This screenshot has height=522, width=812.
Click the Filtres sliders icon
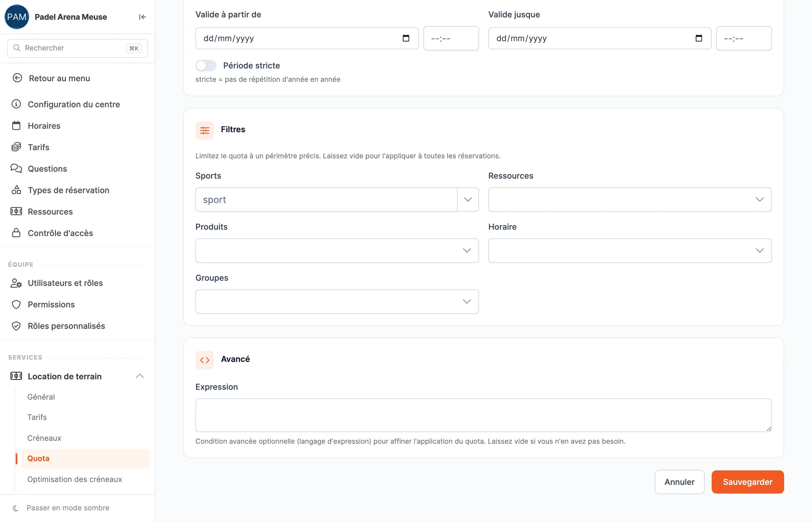pos(205,130)
